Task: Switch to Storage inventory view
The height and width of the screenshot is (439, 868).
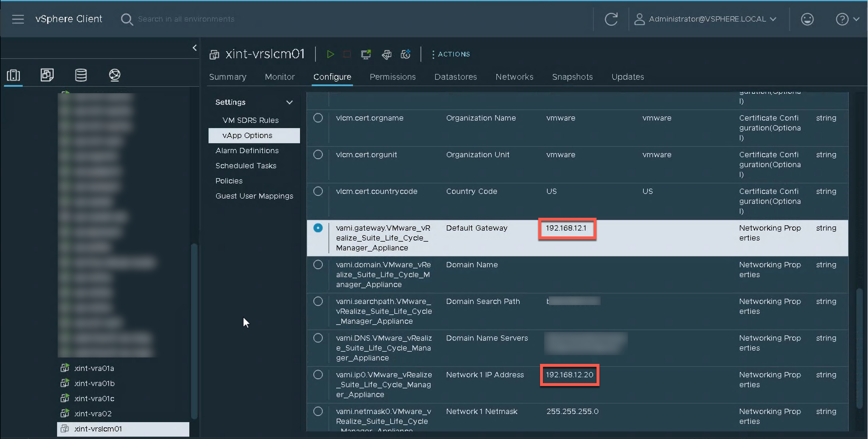Action: tap(81, 75)
